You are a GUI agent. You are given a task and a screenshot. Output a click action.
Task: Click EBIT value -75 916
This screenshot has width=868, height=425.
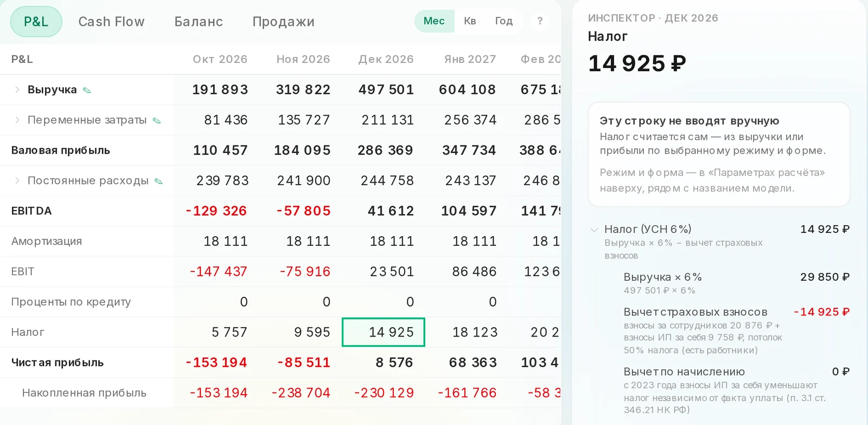tap(305, 272)
